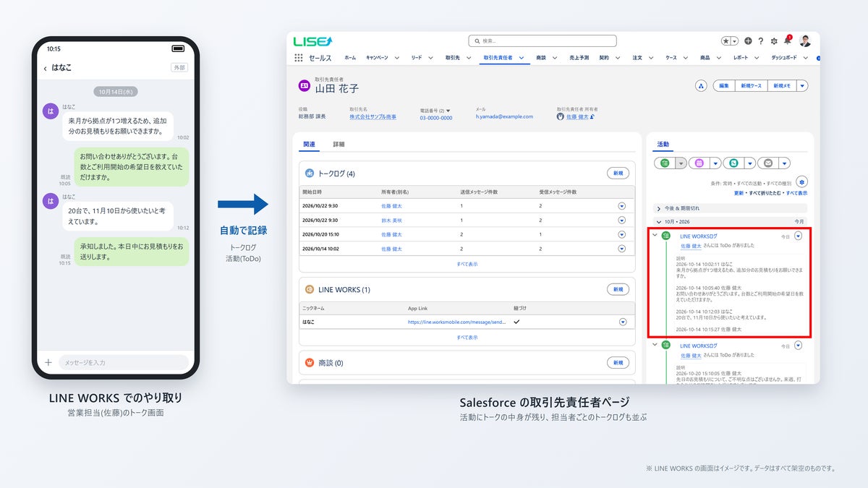Open the 商談 navigation tab
This screenshot has width=868, height=488.
(541, 58)
